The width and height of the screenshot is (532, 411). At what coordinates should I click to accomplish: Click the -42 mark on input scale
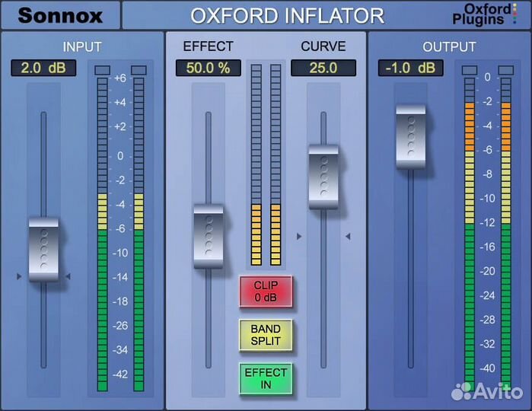coord(120,374)
